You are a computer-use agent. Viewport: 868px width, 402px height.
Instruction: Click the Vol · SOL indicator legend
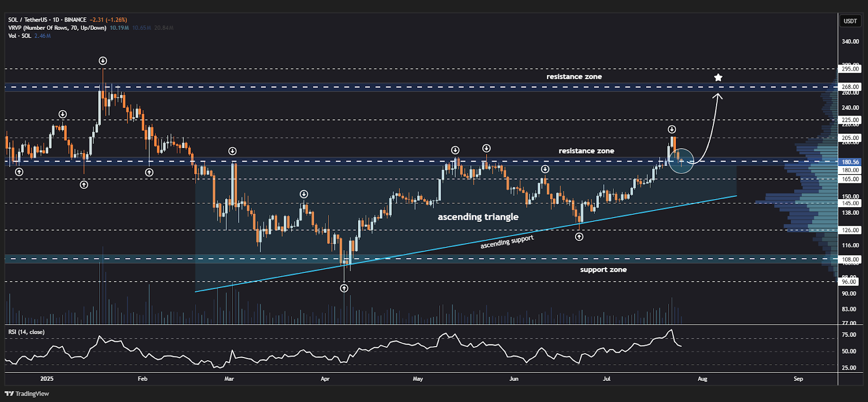(x=20, y=36)
